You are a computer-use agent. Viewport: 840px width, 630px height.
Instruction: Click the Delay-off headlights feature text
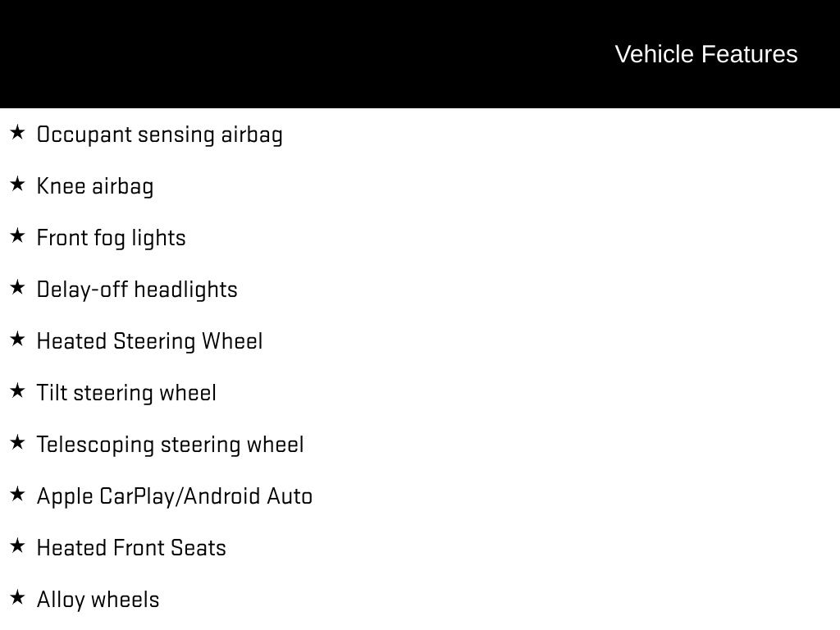point(137,290)
